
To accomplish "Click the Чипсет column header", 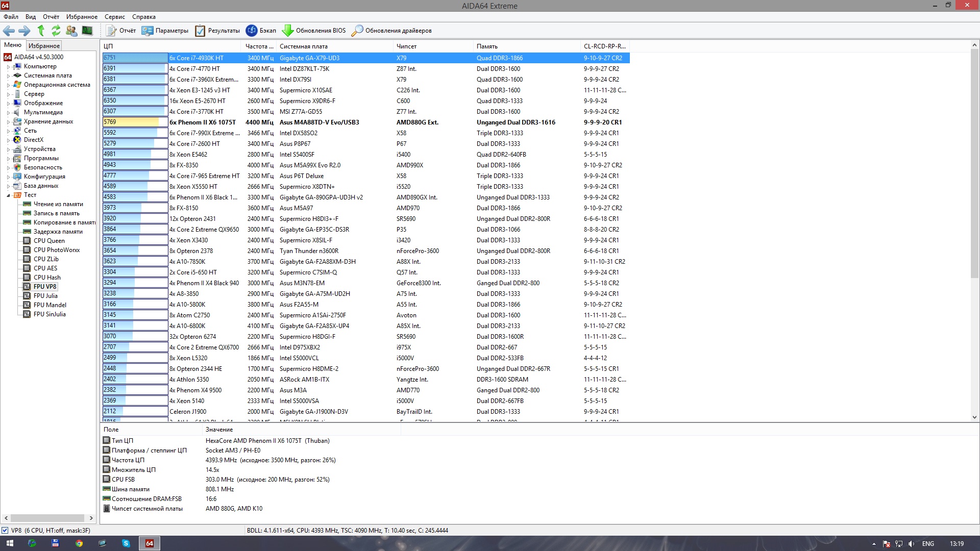I will (407, 46).
